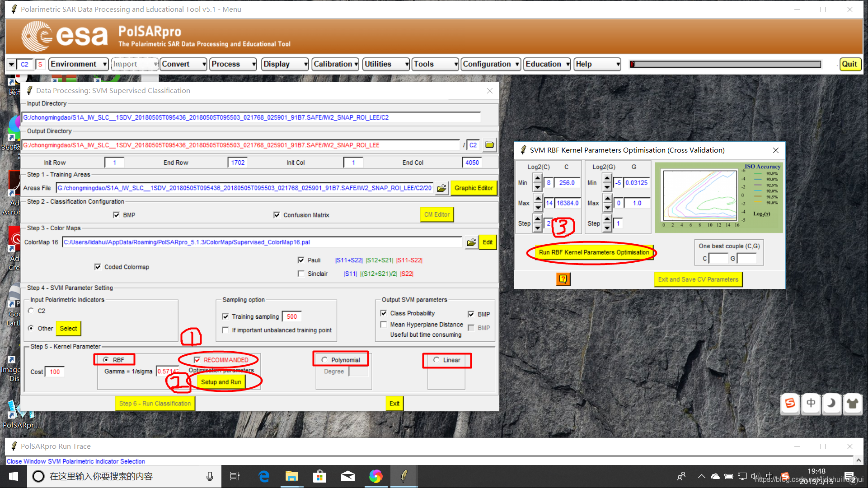The height and width of the screenshot is (488, 868).
Task: Click microphone icon in search box
Action: 210,476
